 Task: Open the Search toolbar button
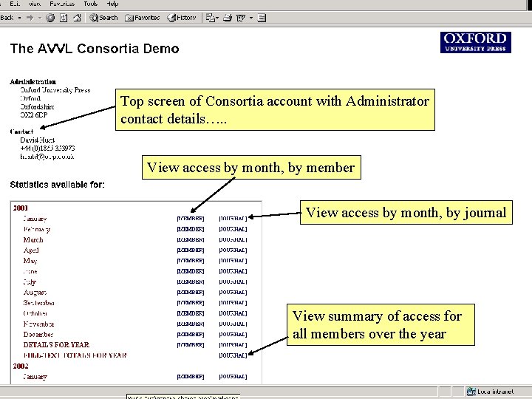pyautogui.click(x=103, y=18)
